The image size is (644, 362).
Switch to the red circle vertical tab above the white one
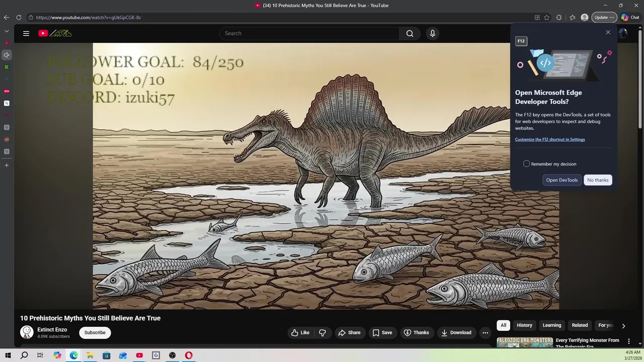point(7,91)
